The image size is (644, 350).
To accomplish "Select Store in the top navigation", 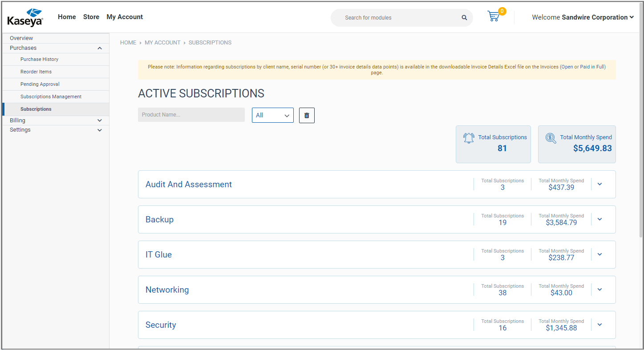I will coord(91,17).
